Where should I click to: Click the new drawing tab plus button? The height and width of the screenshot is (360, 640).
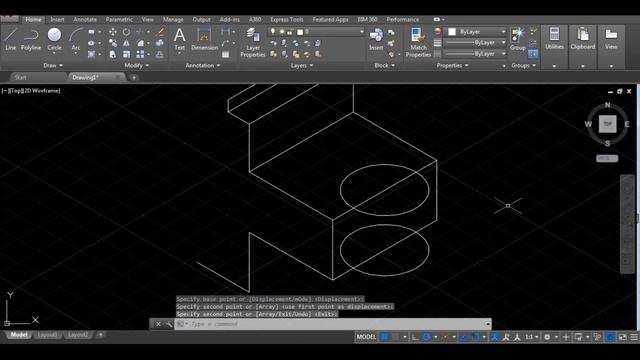click(x=134, y=78)
